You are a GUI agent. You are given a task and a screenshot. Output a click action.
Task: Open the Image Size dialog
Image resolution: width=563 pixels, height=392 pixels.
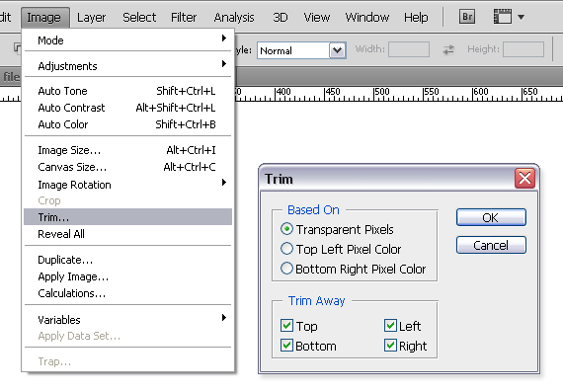click(127, 150)
